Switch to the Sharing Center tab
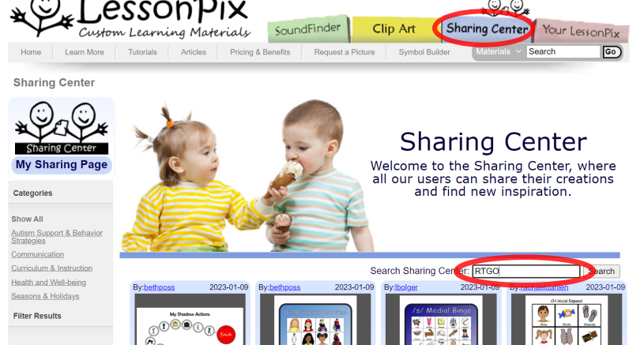This screenshot has width=644, height=345. (487, 28)
